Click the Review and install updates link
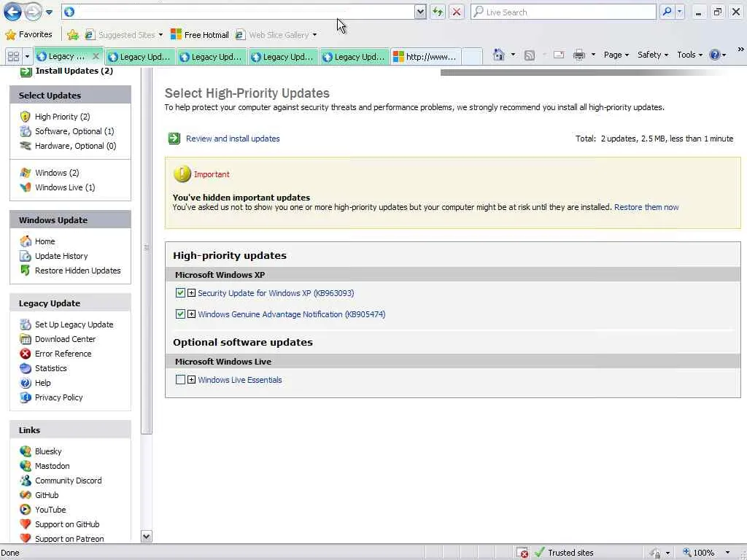Image resolution: width=747 pixels, height=560 pixels. [233, 139]
